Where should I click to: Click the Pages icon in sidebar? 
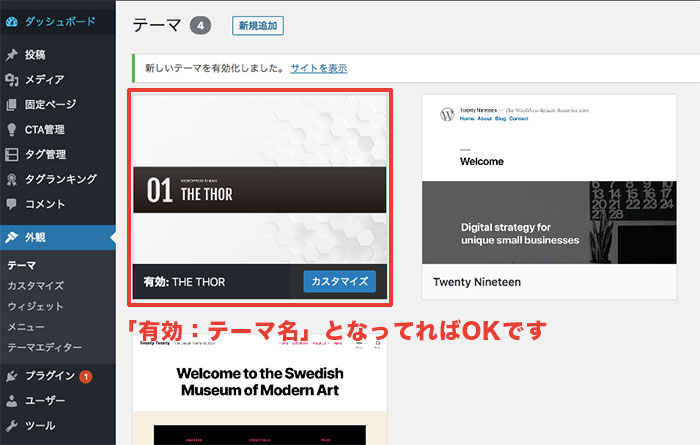12,105
